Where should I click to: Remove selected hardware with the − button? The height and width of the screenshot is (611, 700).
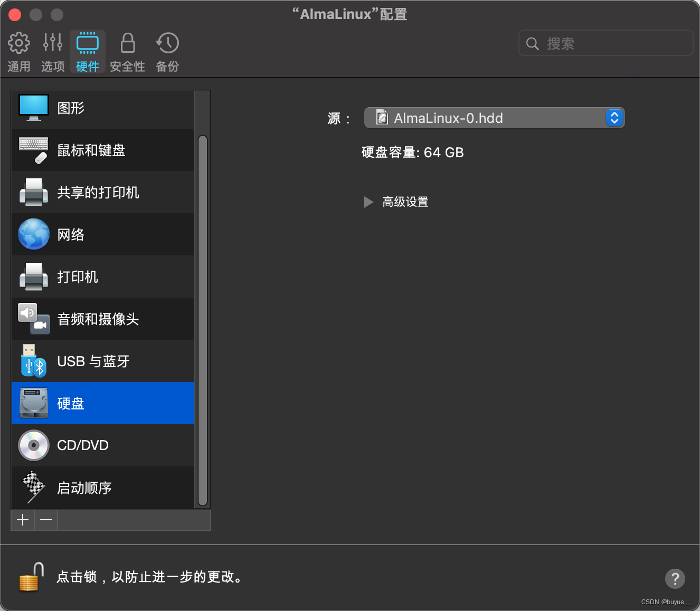click(45, 520)
